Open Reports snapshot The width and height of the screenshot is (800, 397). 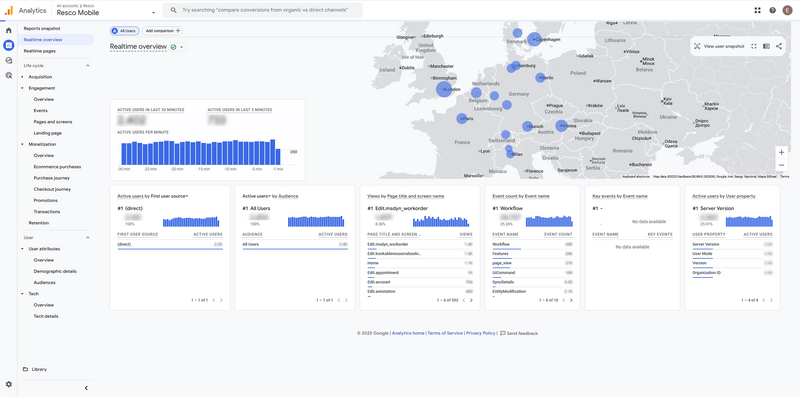coord(42,29)
